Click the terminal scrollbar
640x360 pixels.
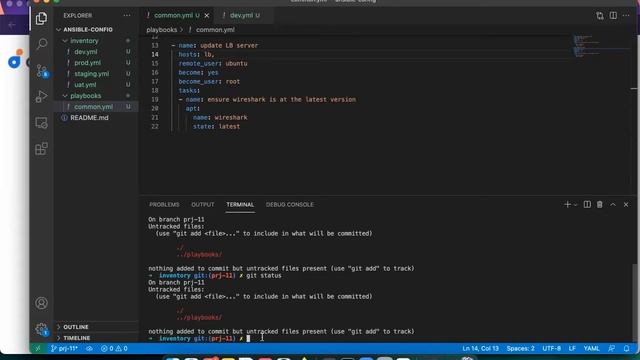click(x=634, y=303)
